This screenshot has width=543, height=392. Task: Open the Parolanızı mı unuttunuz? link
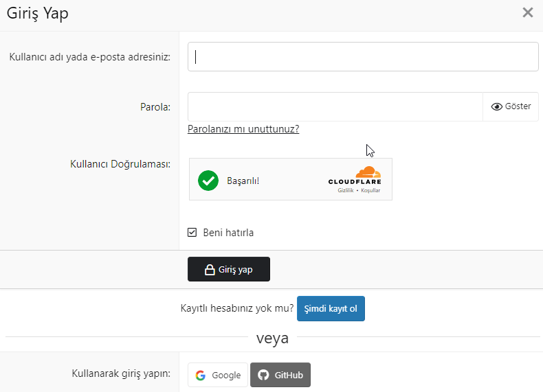(x=243, y=129)
